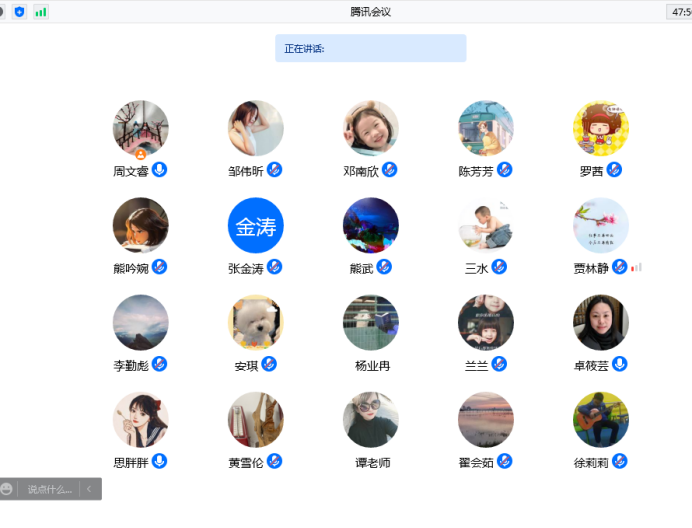Click active microphone icon beside 卓筱芸
The image size is (692, 528).
620,364
